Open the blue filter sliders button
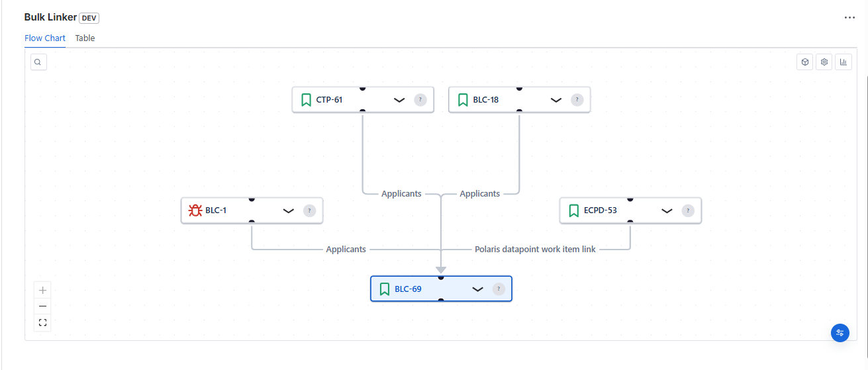This screenshot has width=868, height=370. coord(840,333)
